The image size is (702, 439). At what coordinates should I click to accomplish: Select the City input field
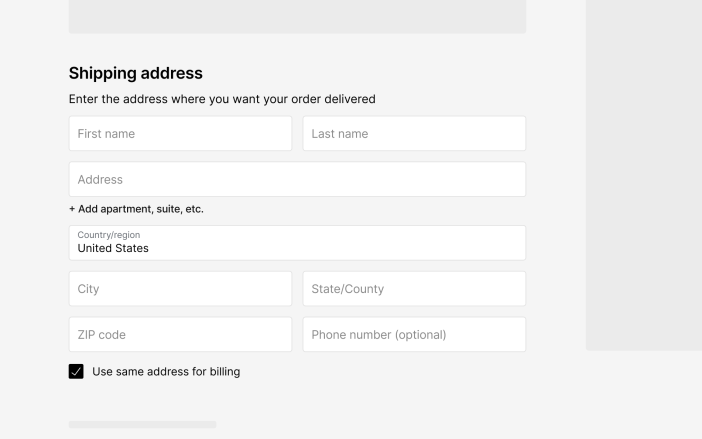pos(180,289)
